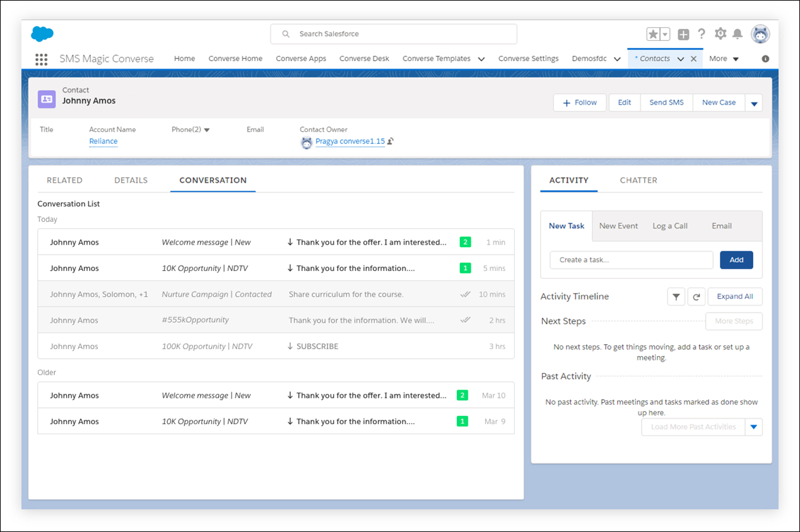
Task: Open the 100K Opportunity SUBSCRIBE conversation
Action: click(x=276, y=346)
